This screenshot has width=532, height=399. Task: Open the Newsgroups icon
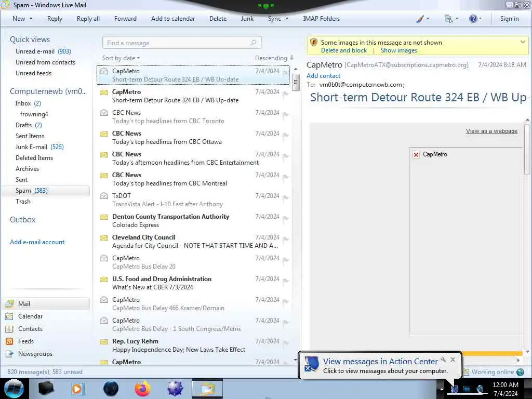coord(9,354)
